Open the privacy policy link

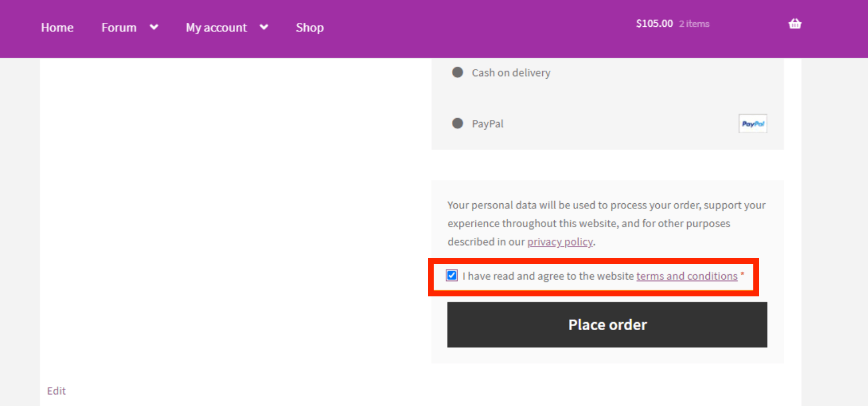[560, 242]
